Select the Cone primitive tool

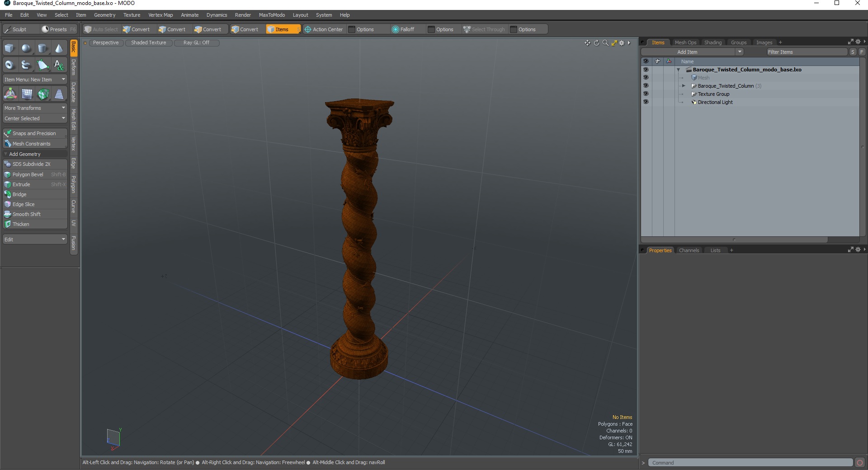pos(59,48)
